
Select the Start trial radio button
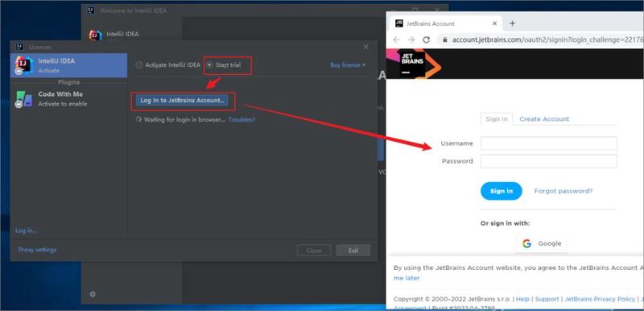[x=210, y=65]
